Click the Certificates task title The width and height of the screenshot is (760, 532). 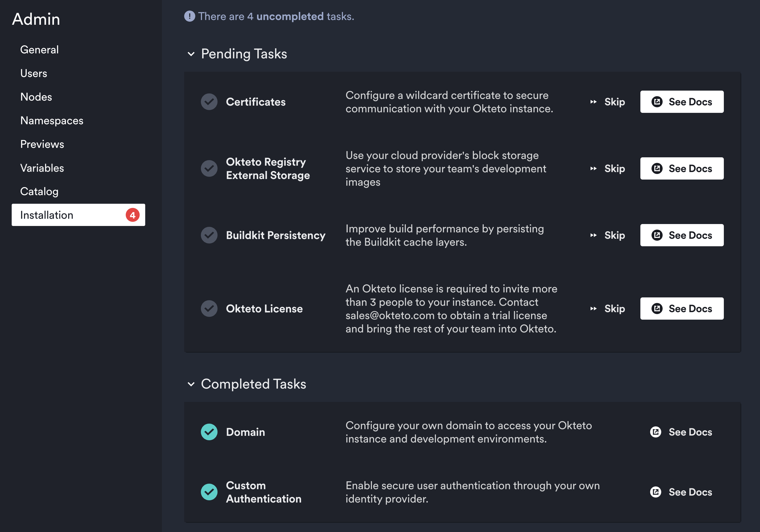point(256,102)
